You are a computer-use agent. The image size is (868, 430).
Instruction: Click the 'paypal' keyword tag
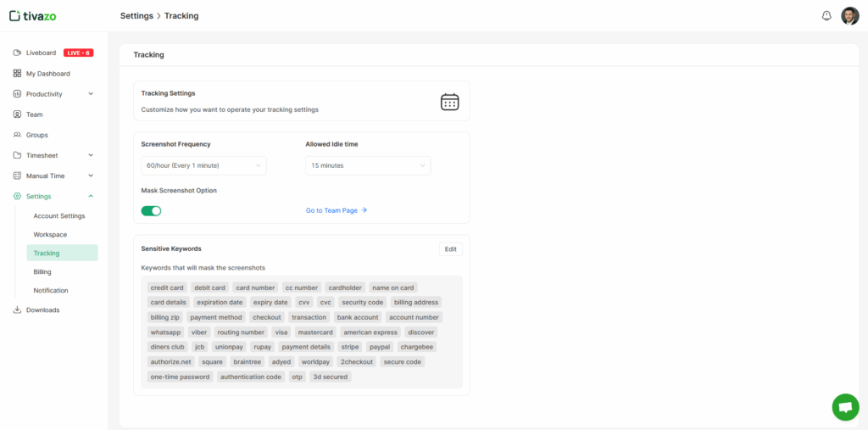(x=381, y=347)
